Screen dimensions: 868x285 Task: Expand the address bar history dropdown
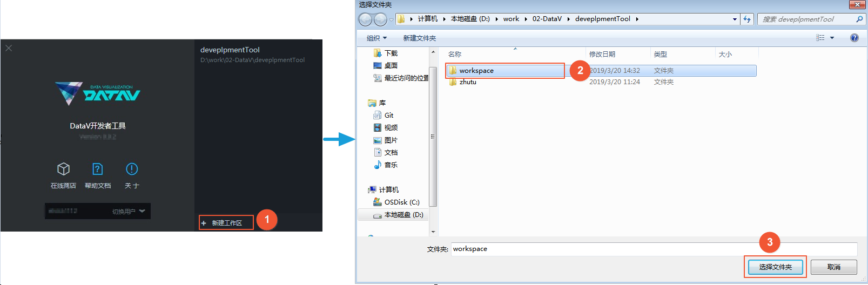(735, 19)
